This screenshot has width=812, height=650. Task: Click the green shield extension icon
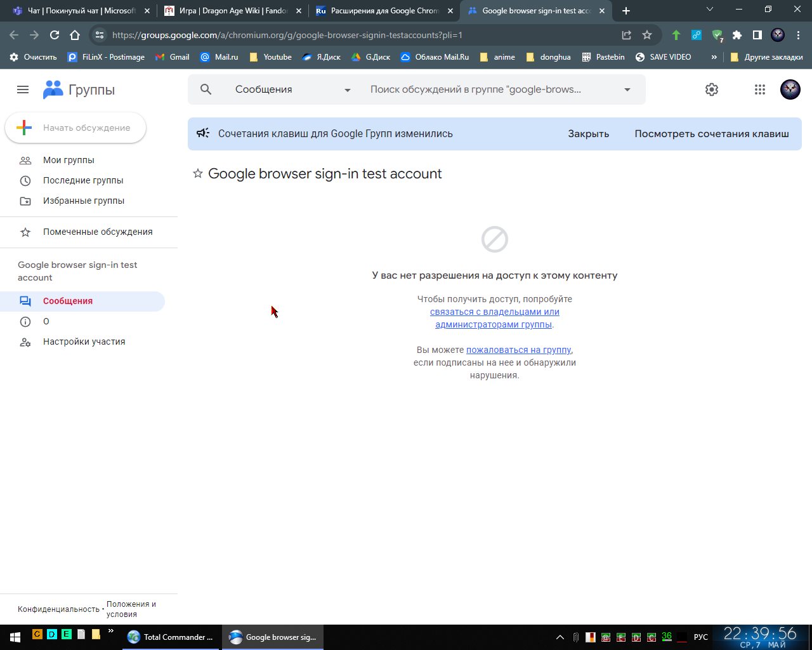coord(717,36)
